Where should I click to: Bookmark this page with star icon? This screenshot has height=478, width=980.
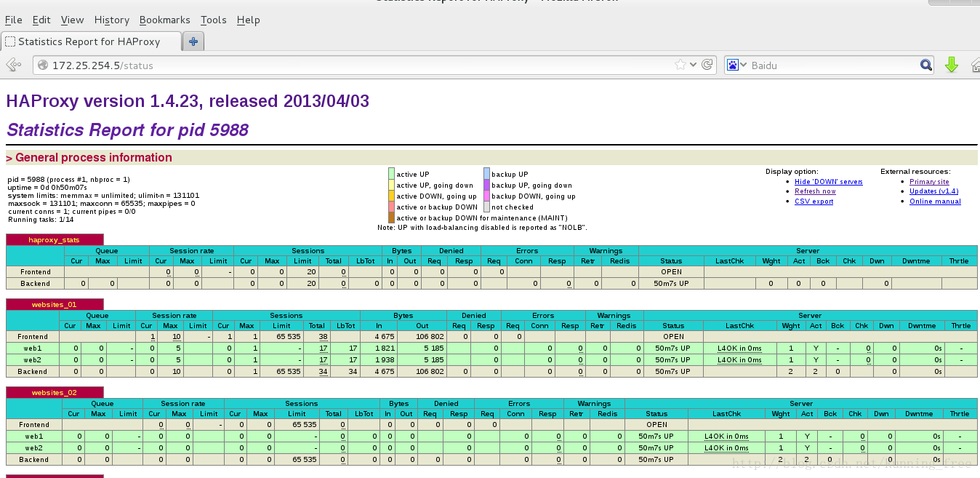coord(680,65)
